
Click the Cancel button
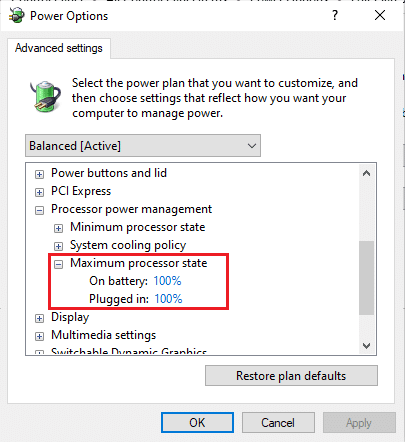point(278,423)
